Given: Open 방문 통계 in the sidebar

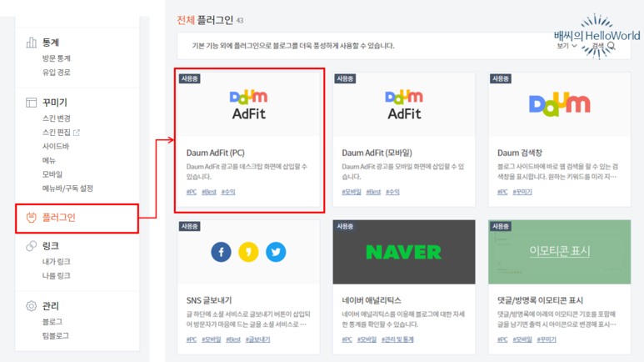Looking at the screenshot, I should tap(57, 58).
